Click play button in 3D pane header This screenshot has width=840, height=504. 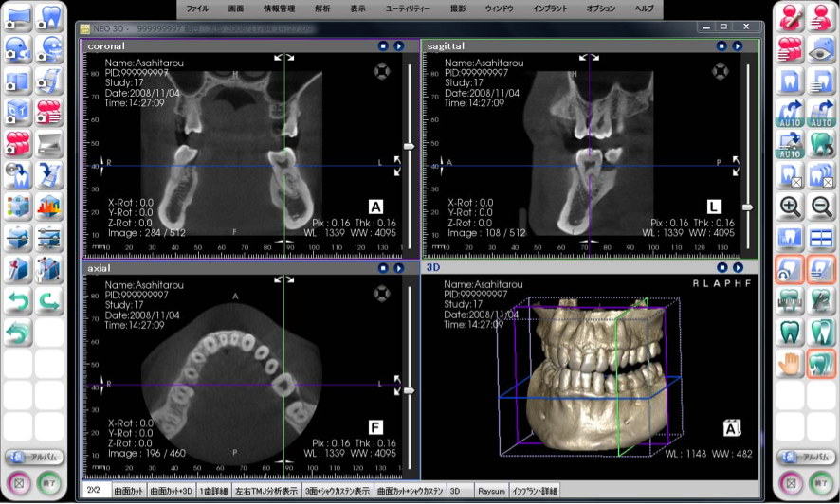tap(738, 267)
